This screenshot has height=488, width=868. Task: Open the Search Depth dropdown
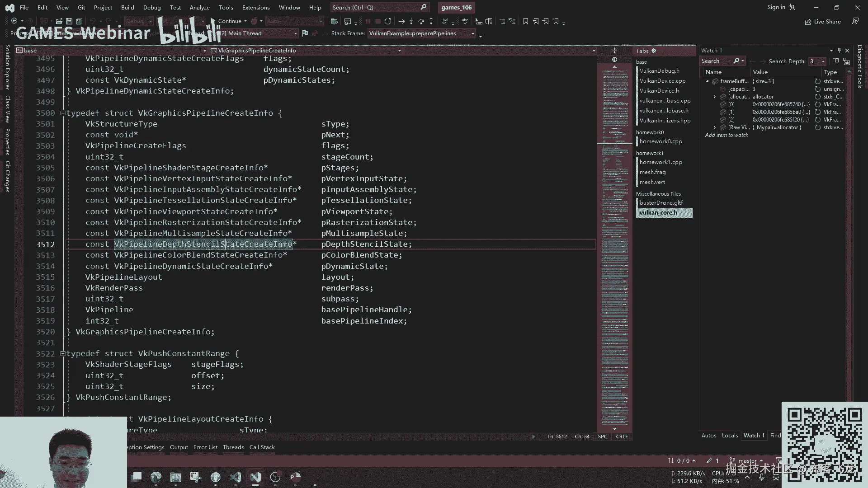[823, 61]
